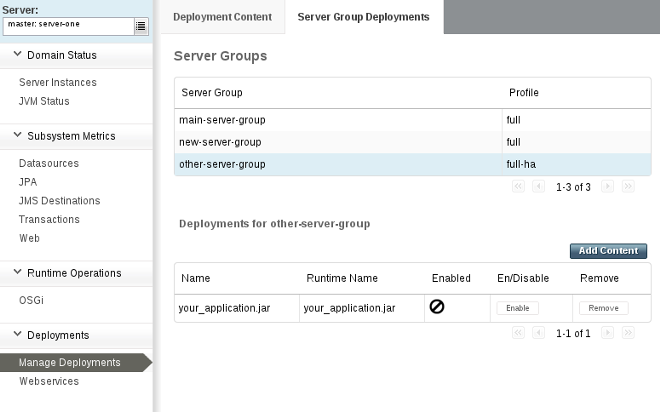
Task: Go to first page in deployments pager
Action: (518, 332)
